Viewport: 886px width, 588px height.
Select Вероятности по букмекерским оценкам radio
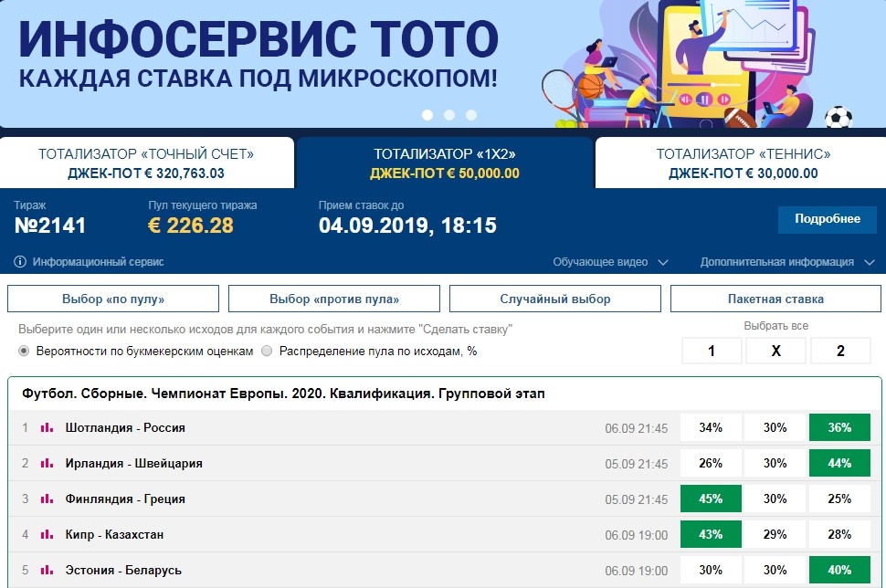click(20, 351)
